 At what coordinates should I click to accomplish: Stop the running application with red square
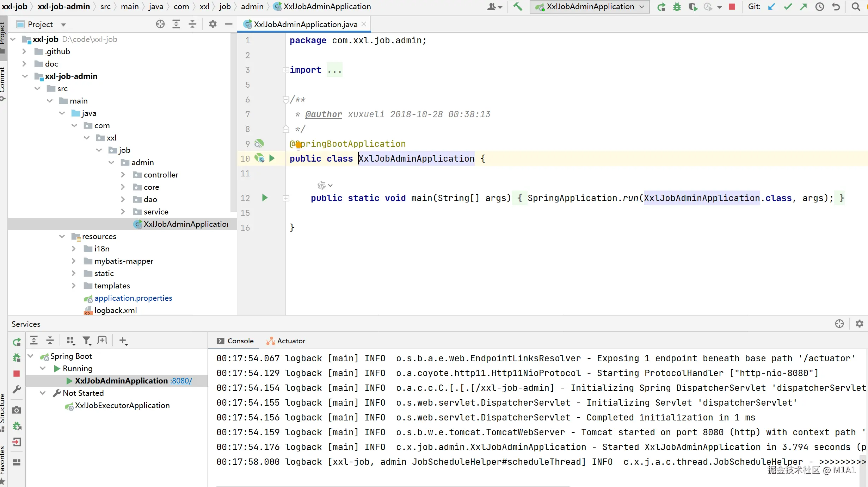[x=732, y=7]
